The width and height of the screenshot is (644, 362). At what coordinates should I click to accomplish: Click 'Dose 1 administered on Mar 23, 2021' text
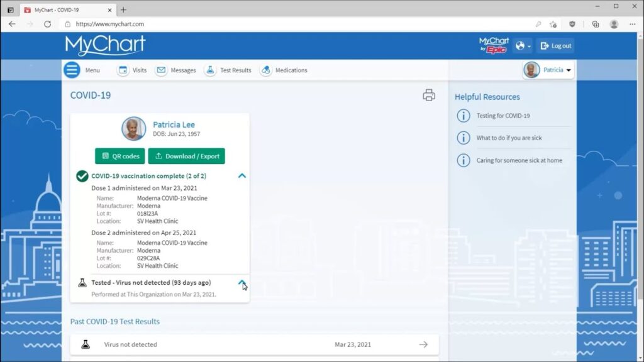tap(144, 188)
